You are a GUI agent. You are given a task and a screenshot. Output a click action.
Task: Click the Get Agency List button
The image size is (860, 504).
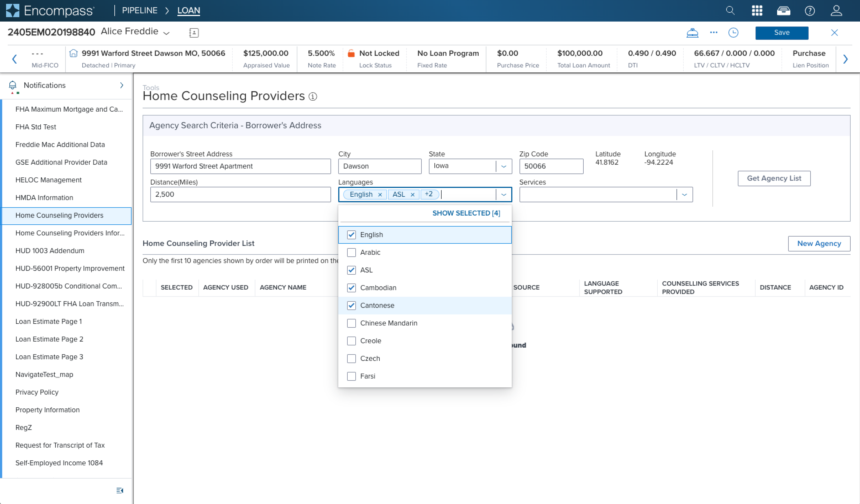click(x=774, y=179)
